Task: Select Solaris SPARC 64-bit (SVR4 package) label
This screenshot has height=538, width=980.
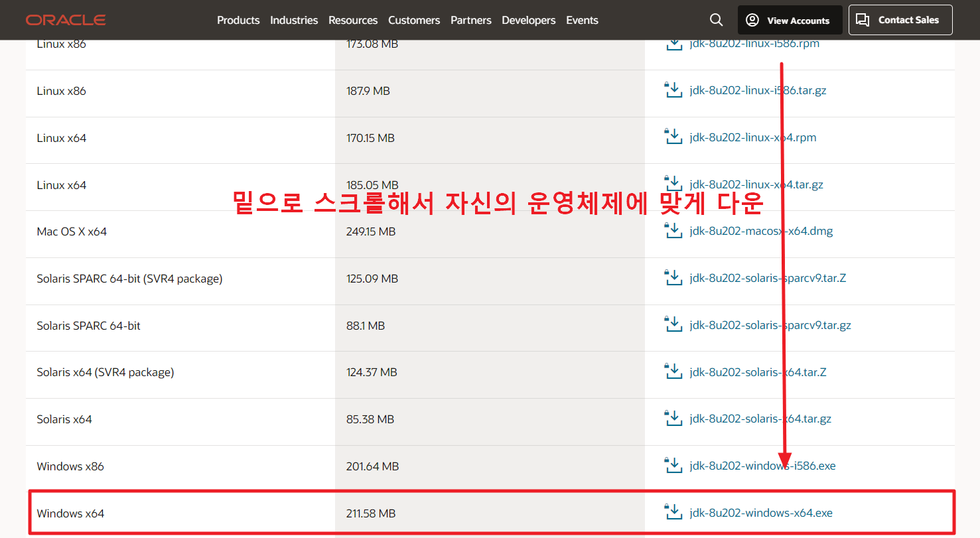Action: coord(129,279)
